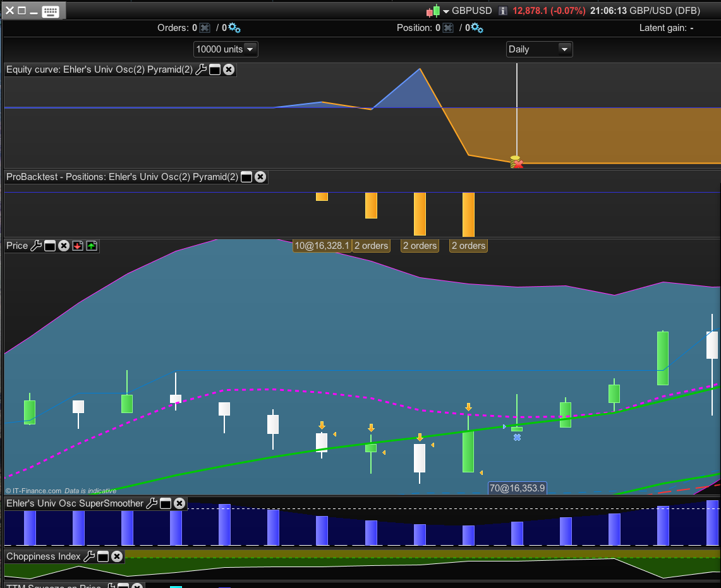Viewport: 721px width, 588px height.
Task: Open Price chart settings wrench
Action: [x=36, y=246]
